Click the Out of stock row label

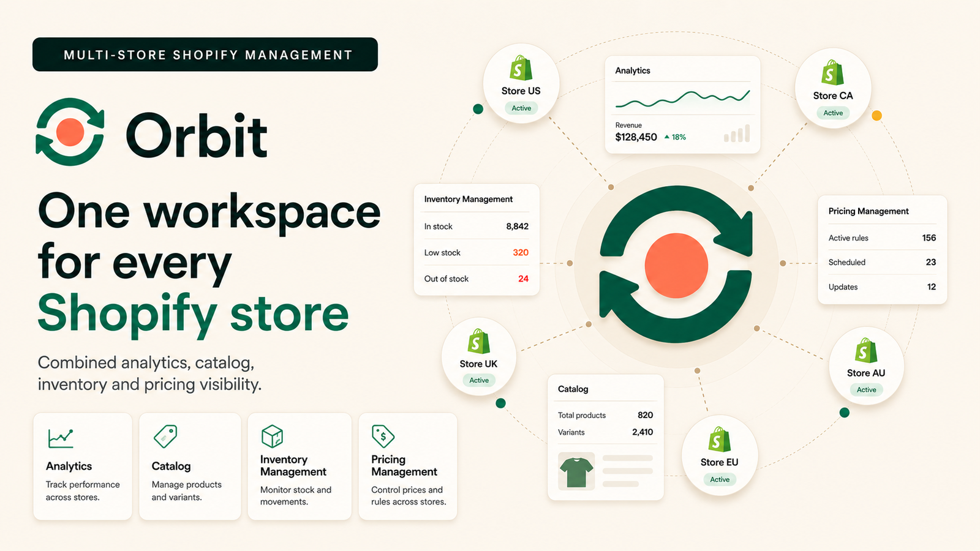point(447,279)
